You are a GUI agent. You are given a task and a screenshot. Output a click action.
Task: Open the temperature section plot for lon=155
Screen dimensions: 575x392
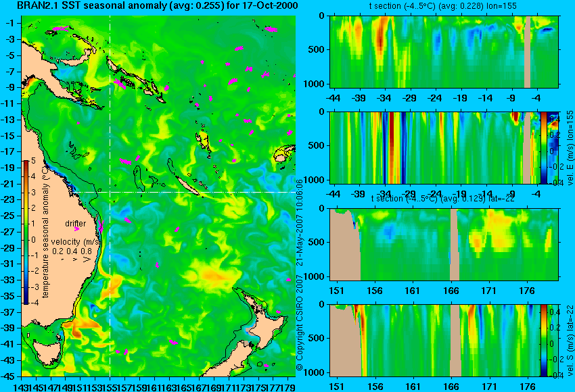(444, 51)
